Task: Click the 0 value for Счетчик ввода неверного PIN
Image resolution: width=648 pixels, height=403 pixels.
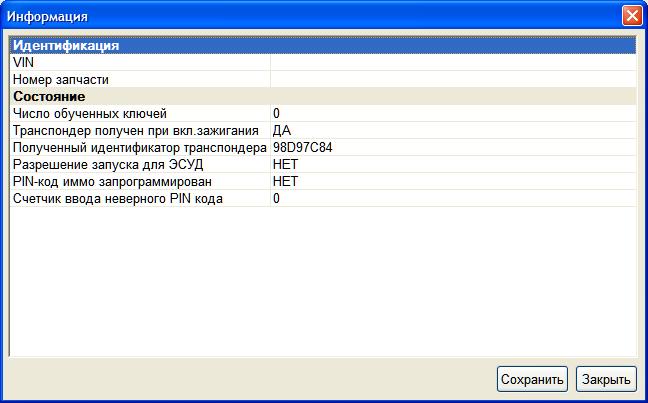Action: coord(276,198)
